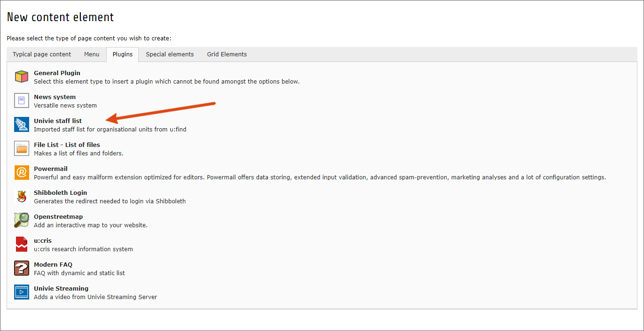The height and width of the screenshot is (331, 644).
Task: Click the Univie staff list icon
Action: pos(22,124)
